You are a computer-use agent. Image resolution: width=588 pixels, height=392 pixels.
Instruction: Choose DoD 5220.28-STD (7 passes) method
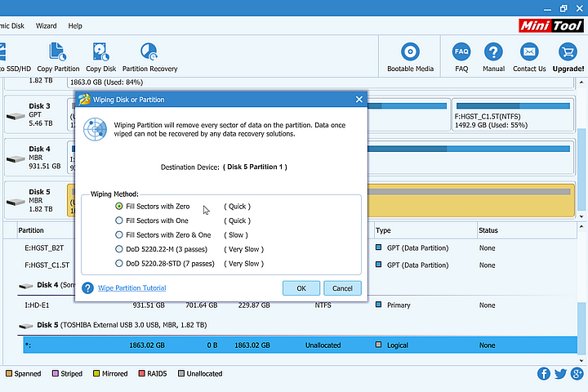[x=119, y=263]
